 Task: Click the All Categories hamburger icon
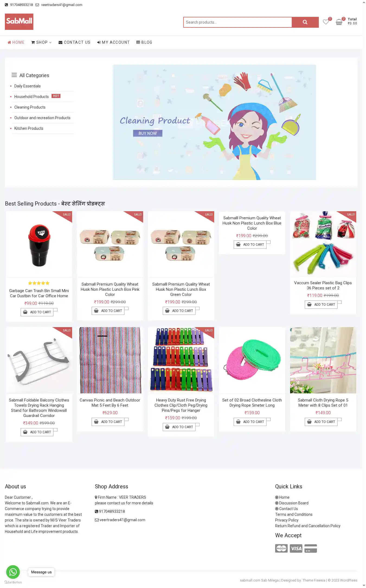[x=14, y=75]
